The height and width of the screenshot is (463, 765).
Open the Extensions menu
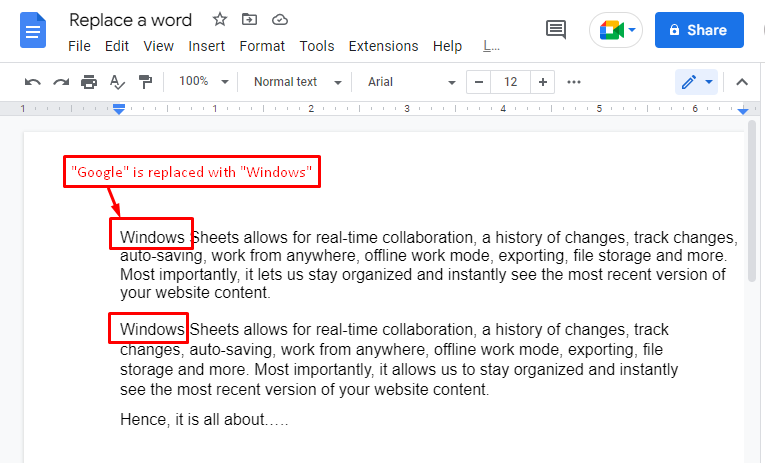[383, 46]
